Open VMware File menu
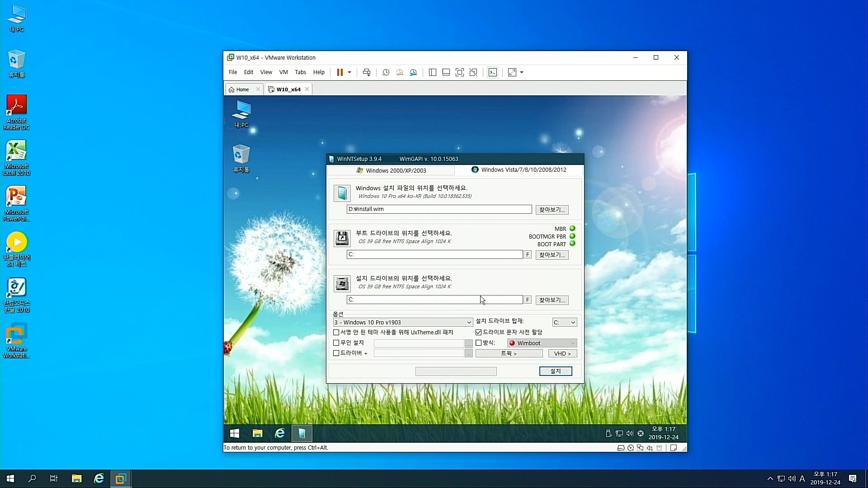Viewport: 868px width, 488px height. pos(233,72)
